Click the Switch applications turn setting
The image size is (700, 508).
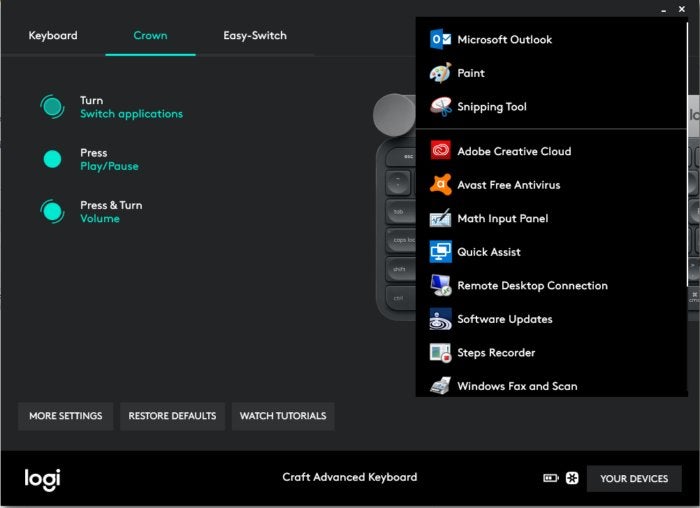coord(131,114)
